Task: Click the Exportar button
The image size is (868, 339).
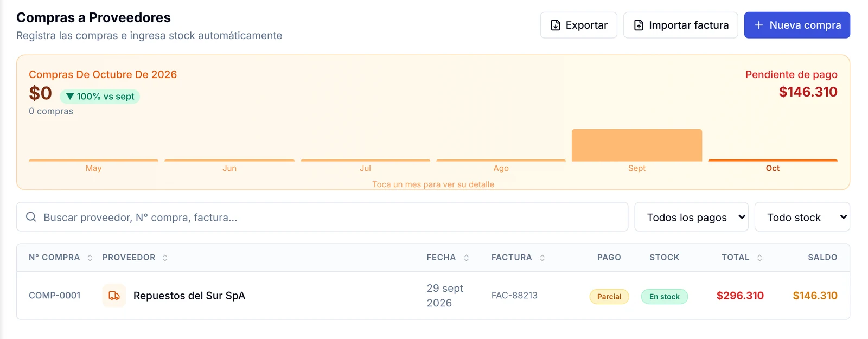Action: (578, 25)
